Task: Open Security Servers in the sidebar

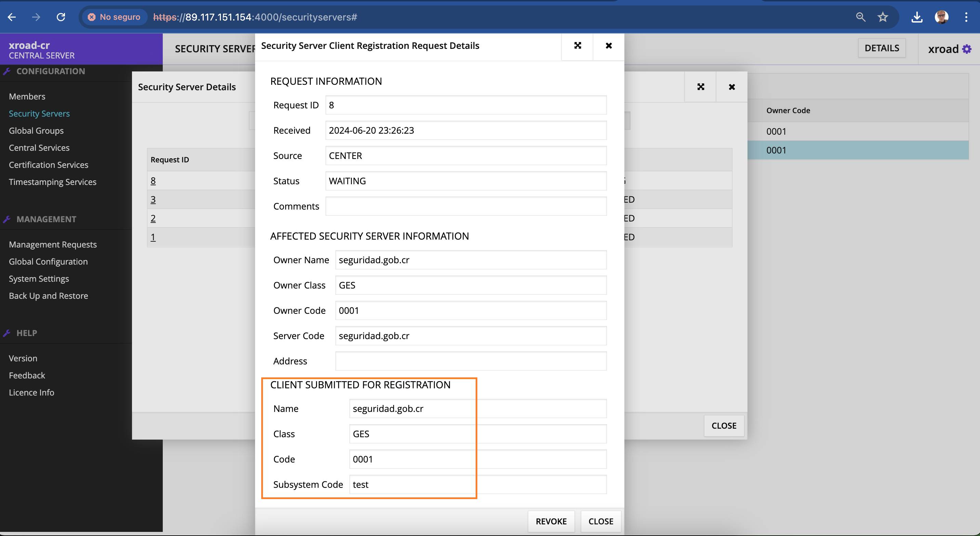Action: (x=39, y=114)
